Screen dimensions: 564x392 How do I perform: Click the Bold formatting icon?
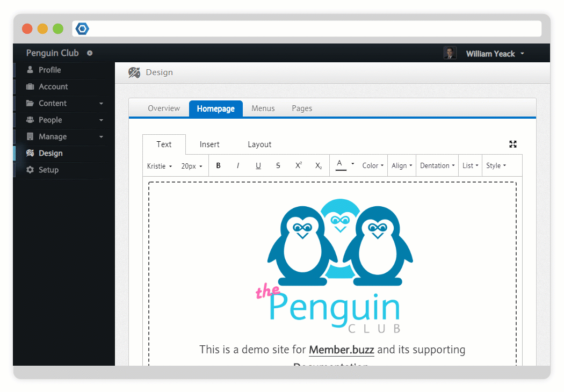tap(218, 166)
